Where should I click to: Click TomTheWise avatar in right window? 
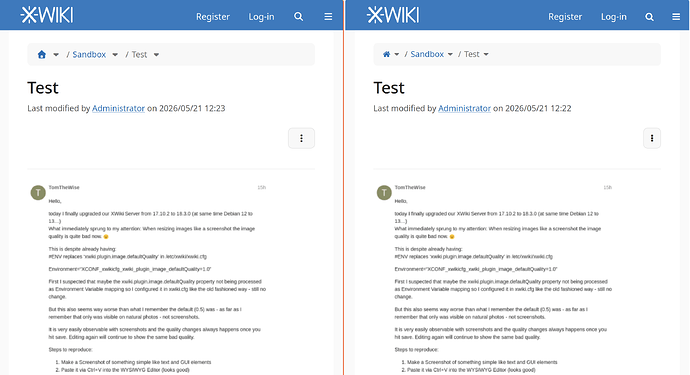384,192
